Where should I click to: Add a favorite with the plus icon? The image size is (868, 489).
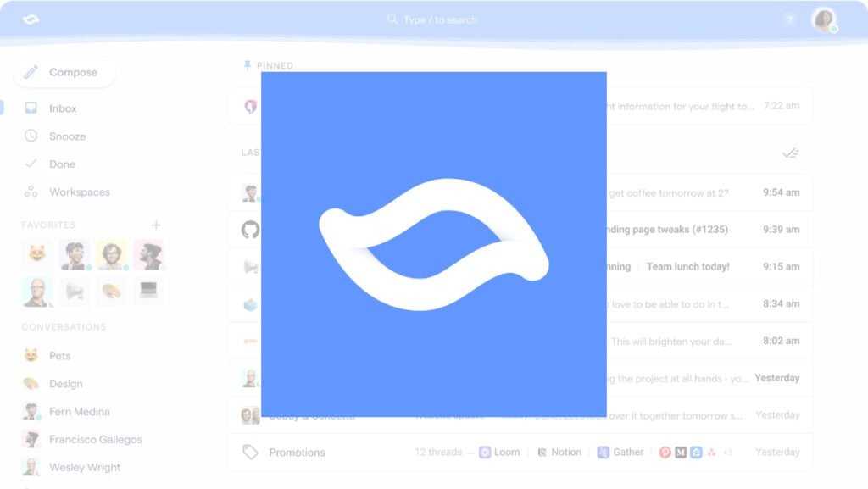[x=156, y=225]
